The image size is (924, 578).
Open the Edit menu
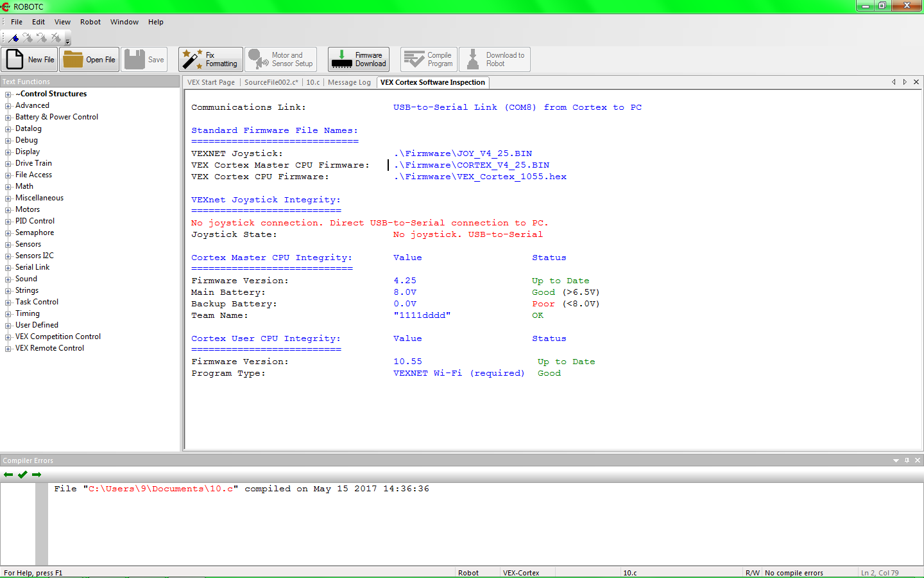click(x=38, y=22)
